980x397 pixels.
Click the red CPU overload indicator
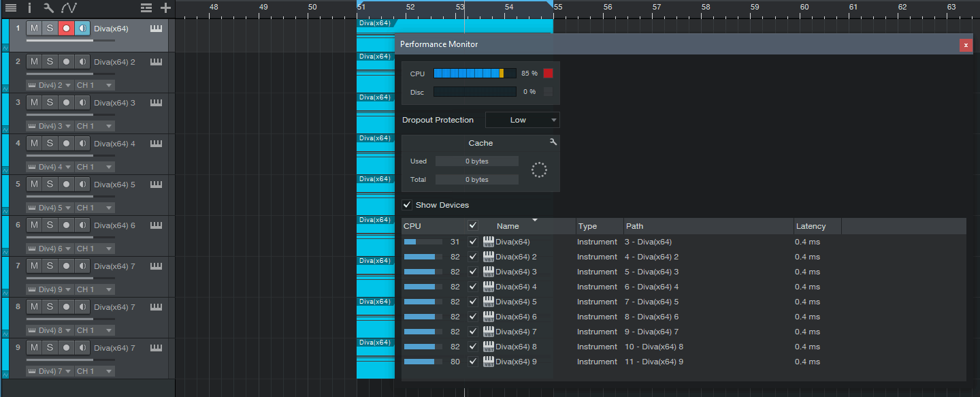click(x=548, y=74)
